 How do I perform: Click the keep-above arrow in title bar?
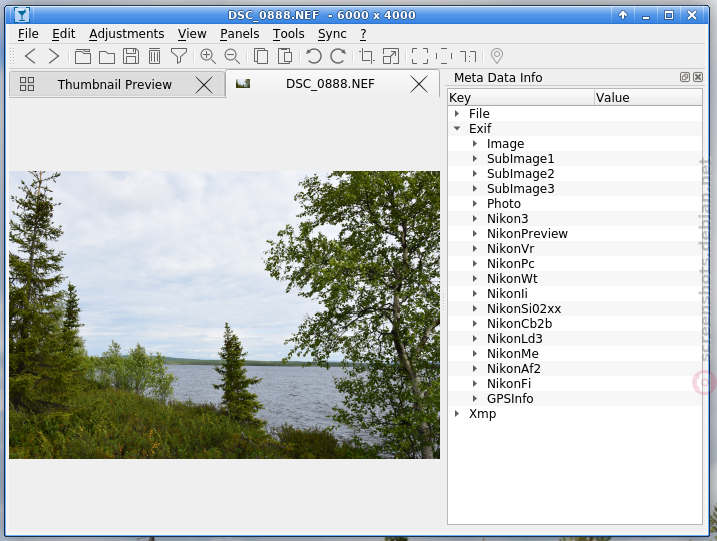tap(623, 15)
